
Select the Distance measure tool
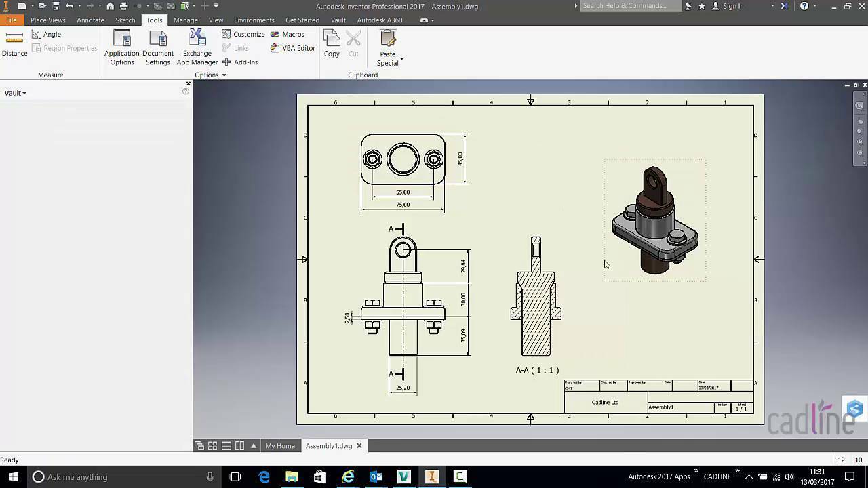[x=14, y=44]
